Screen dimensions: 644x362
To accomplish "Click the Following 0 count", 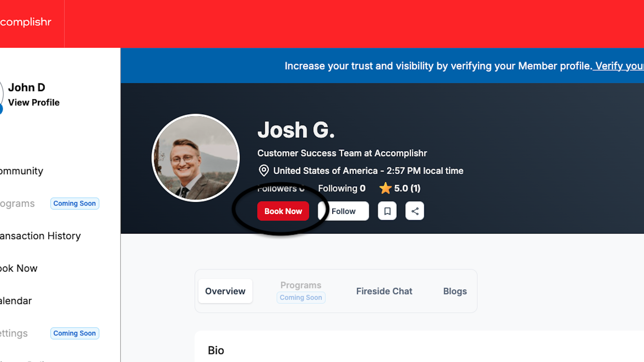I will (x=341, y=188).
